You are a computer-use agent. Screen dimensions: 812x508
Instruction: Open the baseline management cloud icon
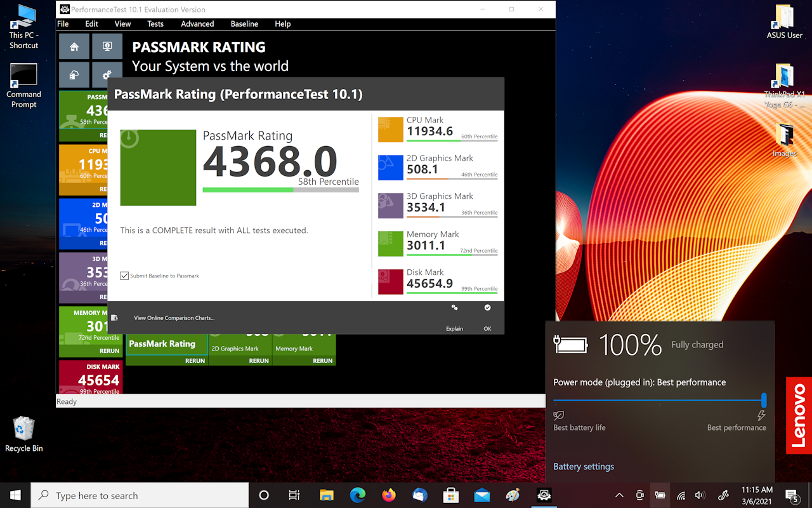(74, 76)
